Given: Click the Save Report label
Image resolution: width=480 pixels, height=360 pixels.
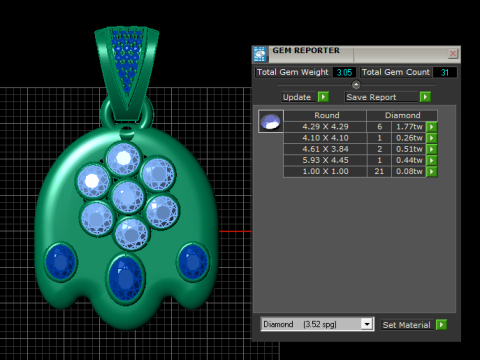Looking at the screenshot, I should click(x=371, y=97).
